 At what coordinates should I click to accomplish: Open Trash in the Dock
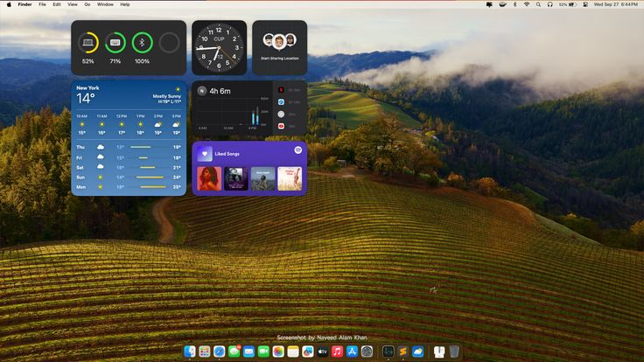(x=454, y=352)
